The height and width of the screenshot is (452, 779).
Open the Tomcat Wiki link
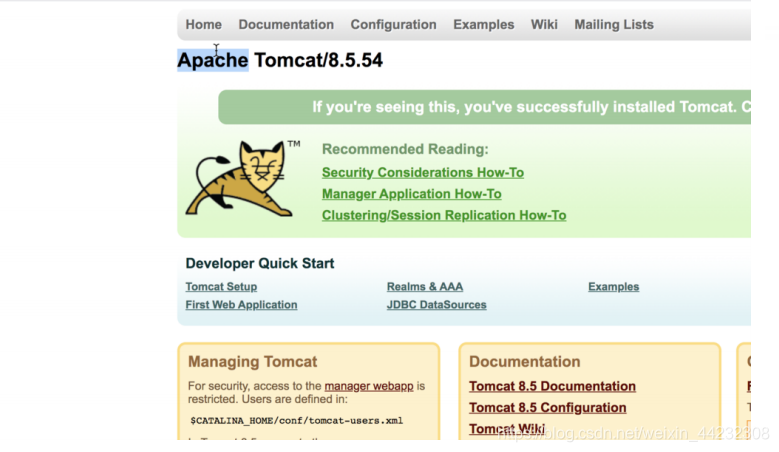(507, 428)
